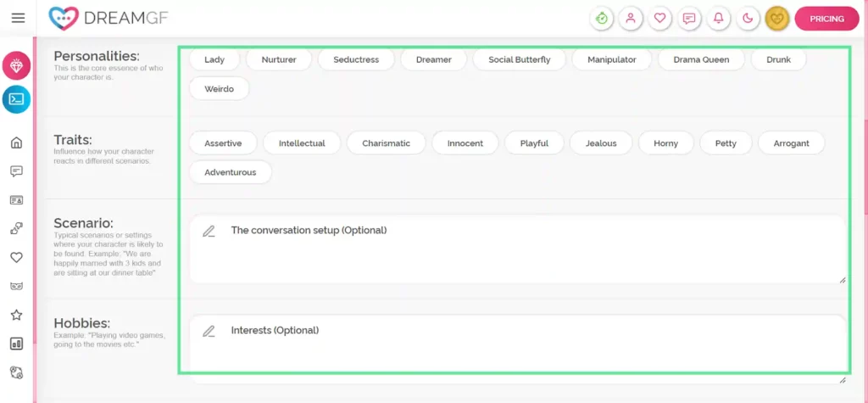
Task: Select the Seductress personality chip
Action: tap(356, 59)
